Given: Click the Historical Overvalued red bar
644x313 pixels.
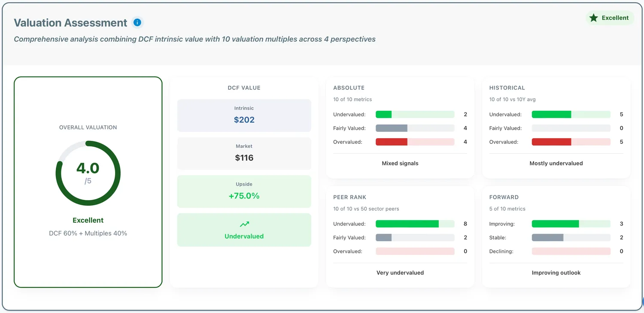Looking at the screenshot, I should click(571, 142).
